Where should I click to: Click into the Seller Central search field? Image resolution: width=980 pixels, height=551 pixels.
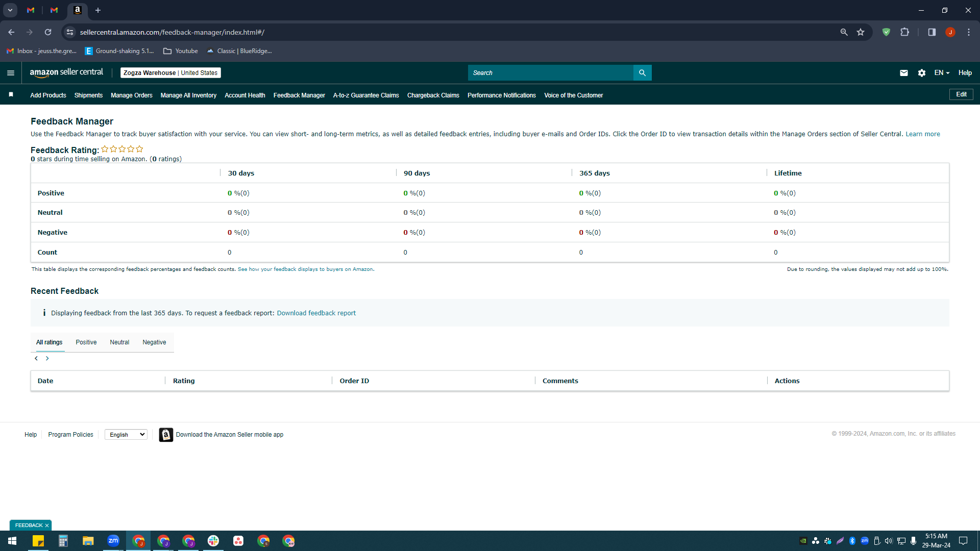coord(551,73)
